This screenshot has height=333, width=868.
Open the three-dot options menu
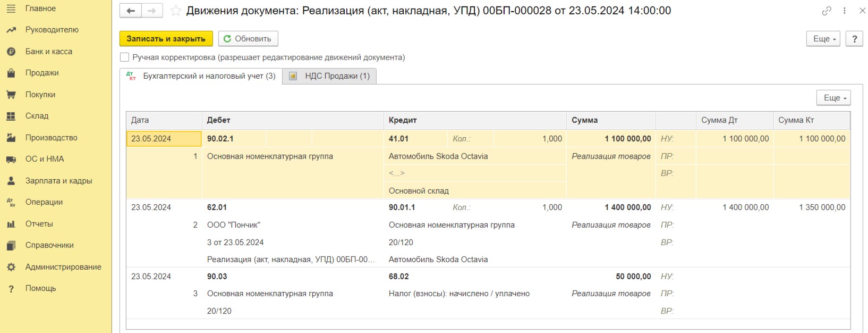845,11
